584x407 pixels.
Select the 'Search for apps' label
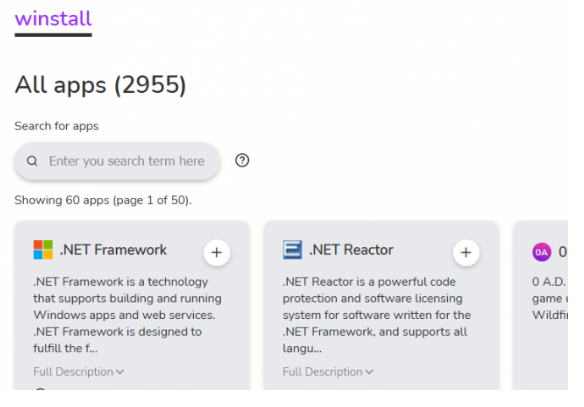pos(57,126)
